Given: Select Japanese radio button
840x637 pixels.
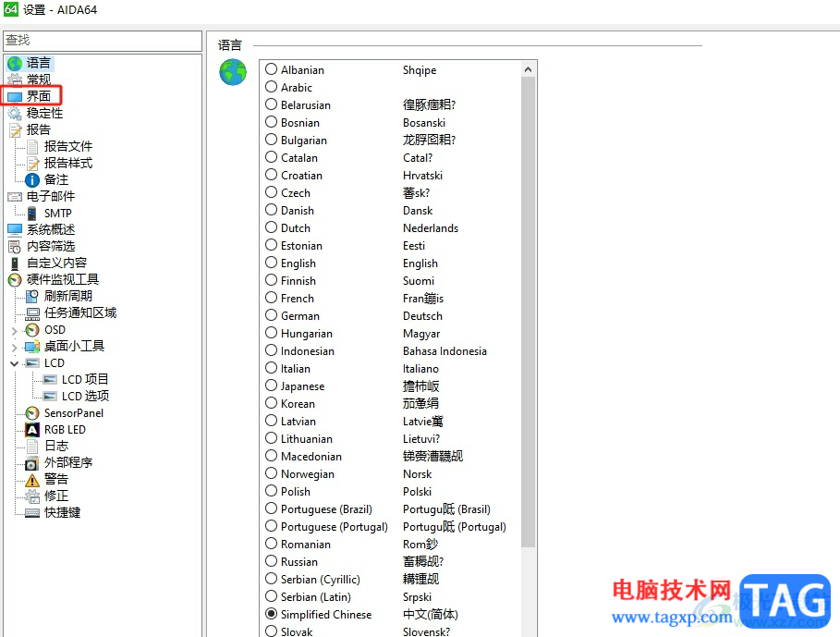Looking at the screenshot, I should click(x=271, y=386).
